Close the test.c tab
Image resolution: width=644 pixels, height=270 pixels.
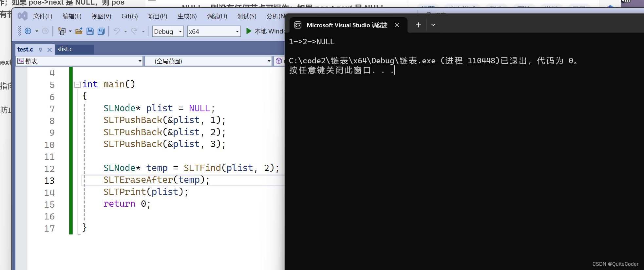(x=49, y=50)
